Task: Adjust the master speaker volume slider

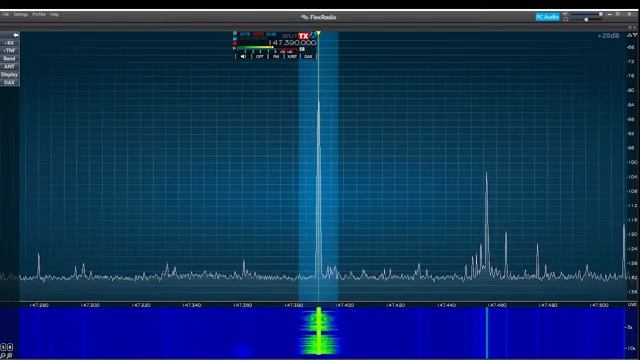Action: (x=587, y=14)
